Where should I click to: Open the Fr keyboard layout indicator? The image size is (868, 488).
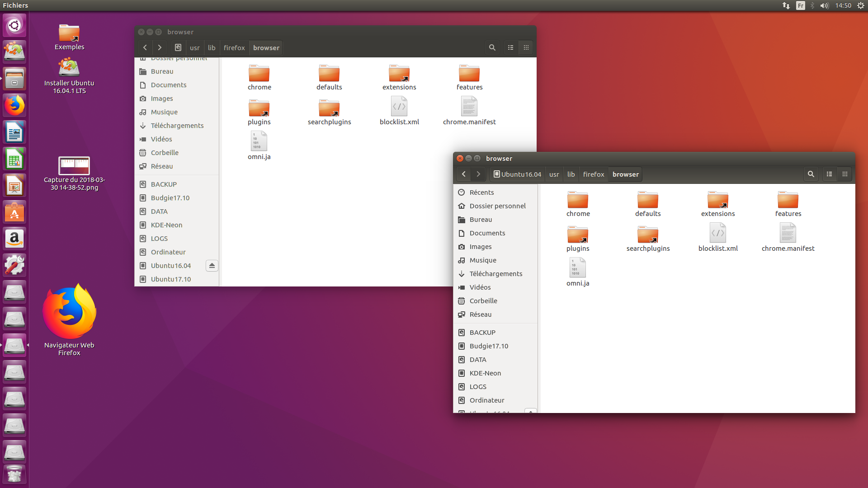[801, 5]
